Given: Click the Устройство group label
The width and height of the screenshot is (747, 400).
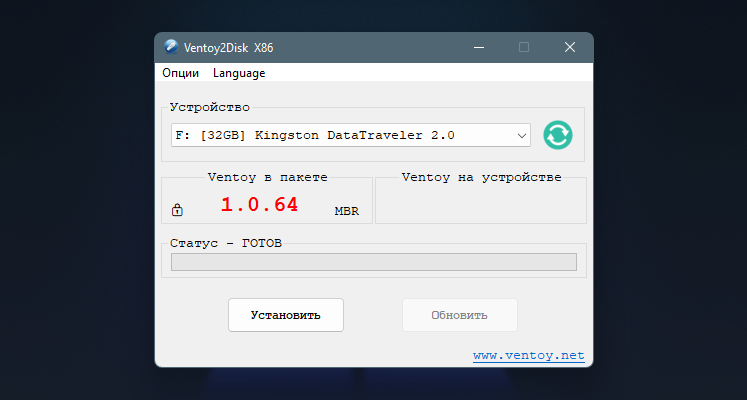Looking at the screenshot, I should click(210, 107).
